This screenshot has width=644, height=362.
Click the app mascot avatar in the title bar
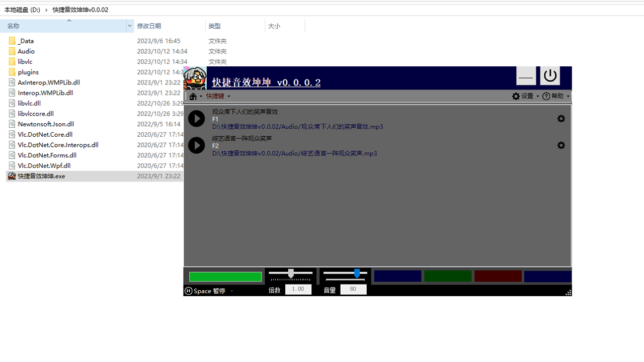click(x=195, y=78)
